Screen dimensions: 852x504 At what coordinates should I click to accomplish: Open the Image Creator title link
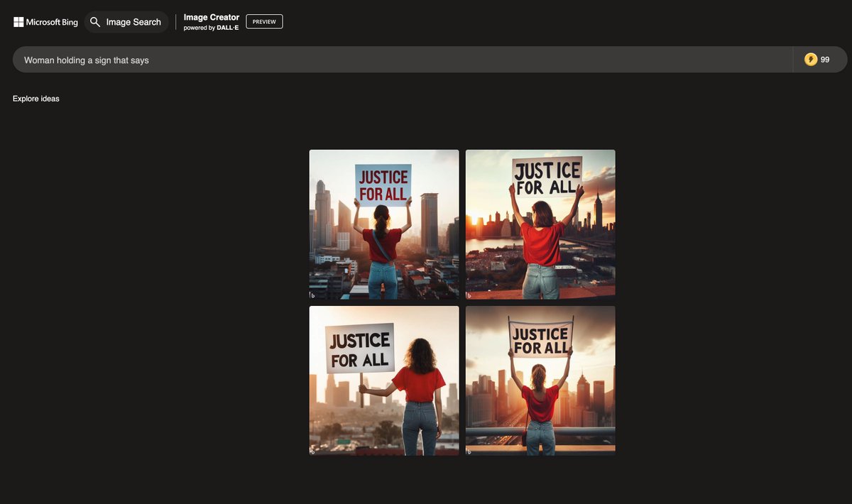tap(211, 17)
